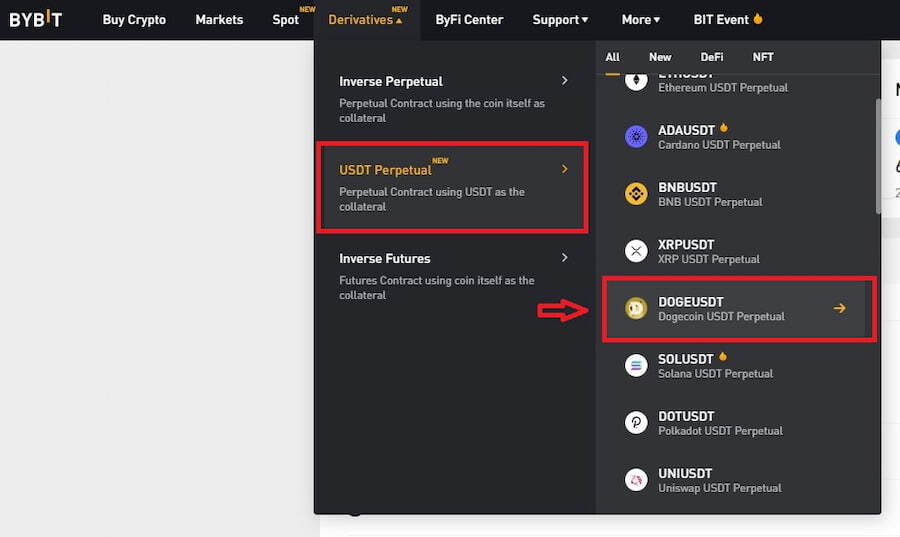Screen dimensions: 900x537
Task: Click the Solana coin icon
Action: (x=636, y=365)
